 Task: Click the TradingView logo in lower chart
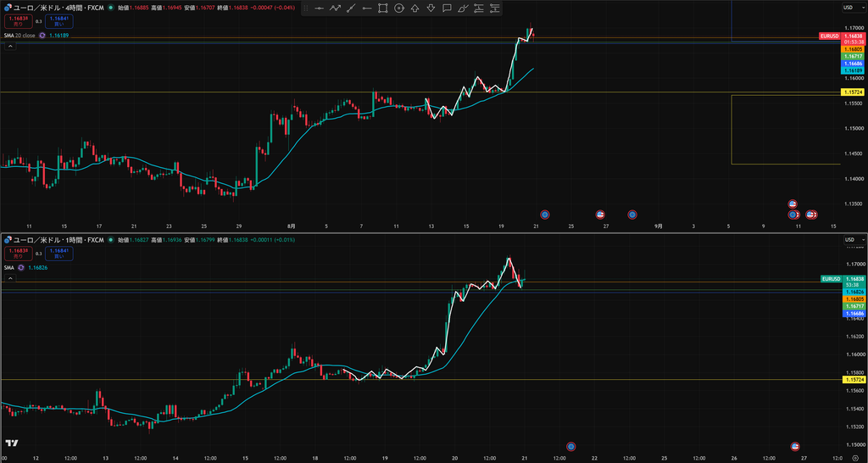11,443
